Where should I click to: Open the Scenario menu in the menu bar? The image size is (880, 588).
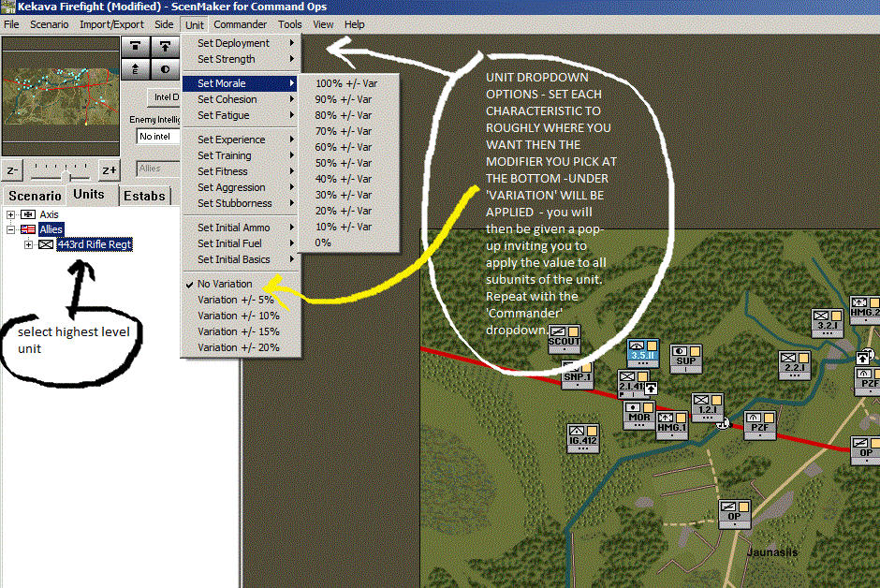point(50,24)
